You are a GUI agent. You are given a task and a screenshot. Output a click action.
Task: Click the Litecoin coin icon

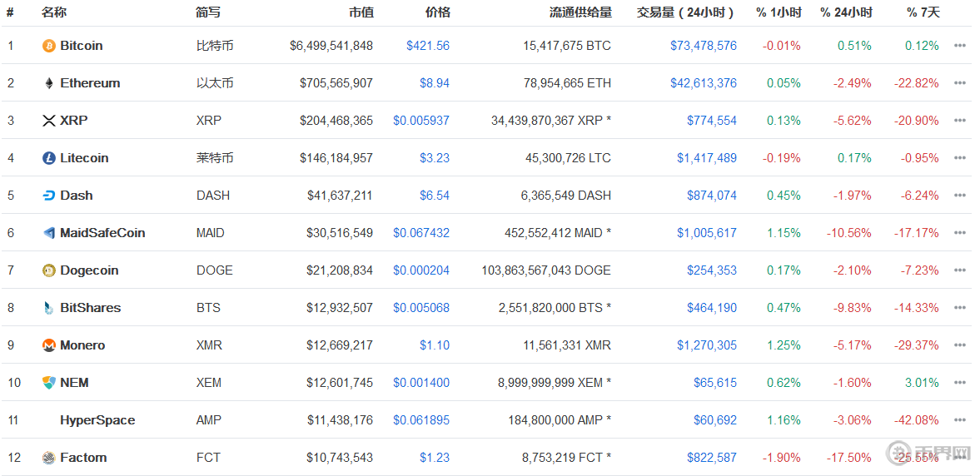(x=49, y=158)
